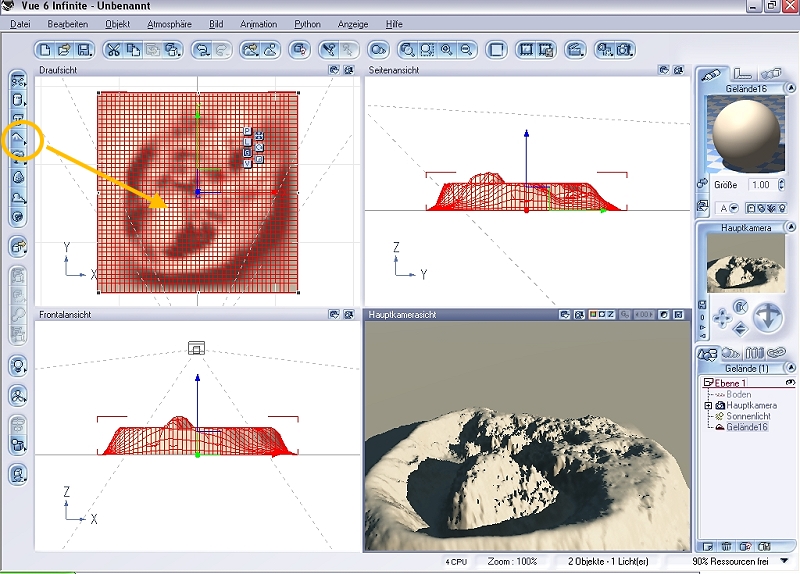Click the Zoom: 100% status text
Screen dimensions: 800x574
tap(512, 561)
